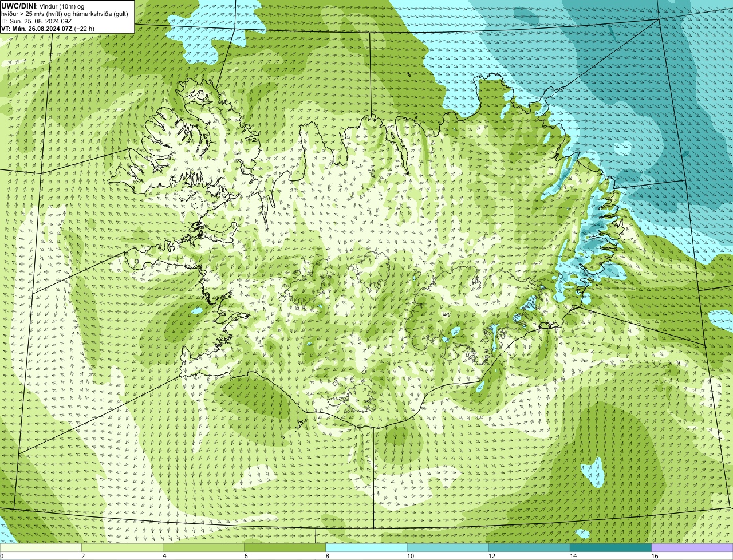Click the title line "UWC/DINI: Vindur (10m) og"
The image size is (733, 560).
click(x=42, y=6)
